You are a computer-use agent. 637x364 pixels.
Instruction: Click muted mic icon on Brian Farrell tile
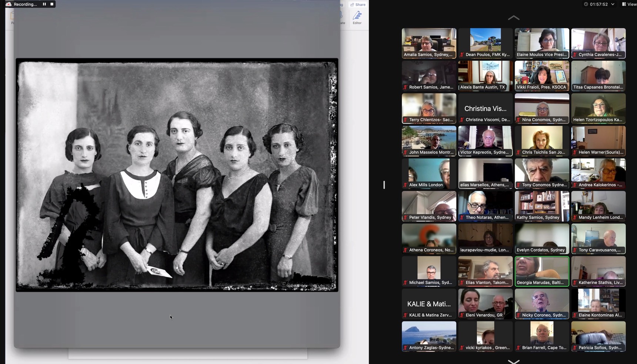[x=518, y=348]
